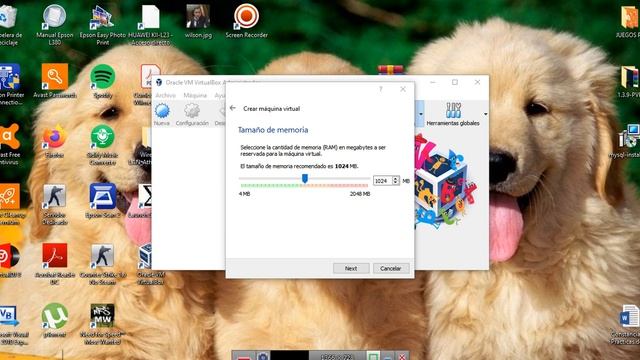Open HUAWEI KII-L23 desktop shortcut
The image size is (640, 360).
click(x=151, y=24)
